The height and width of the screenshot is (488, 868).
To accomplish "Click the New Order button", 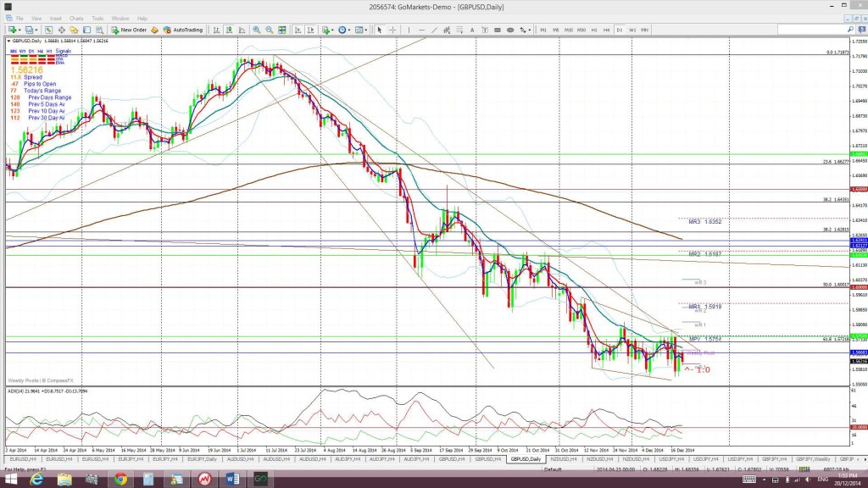I will click(x=129, y=30).
